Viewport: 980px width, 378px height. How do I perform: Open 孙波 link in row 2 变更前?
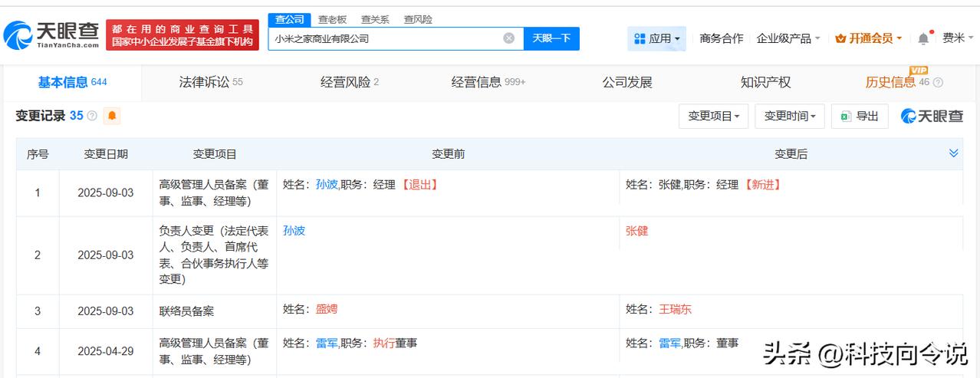point(294,231)
